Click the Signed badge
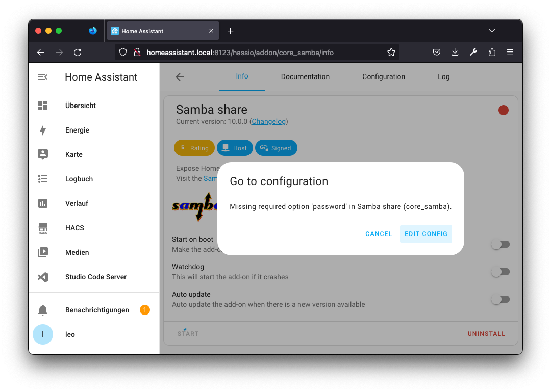551x392 pixels. coord(276,148)
